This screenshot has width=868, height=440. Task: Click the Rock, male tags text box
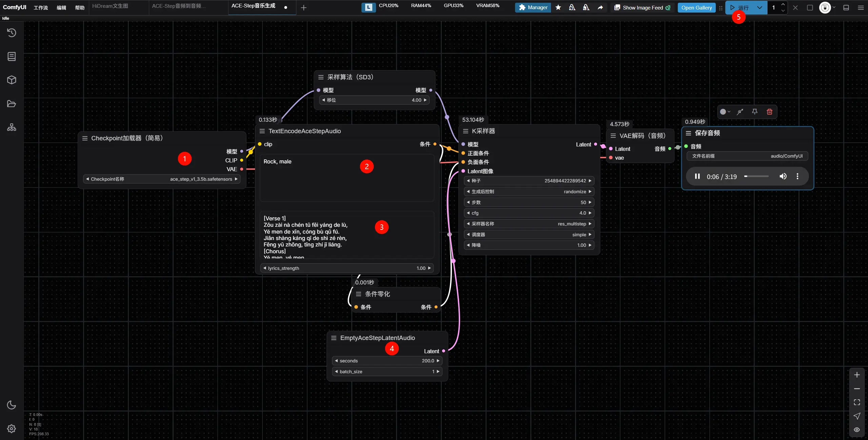(347, 178)
